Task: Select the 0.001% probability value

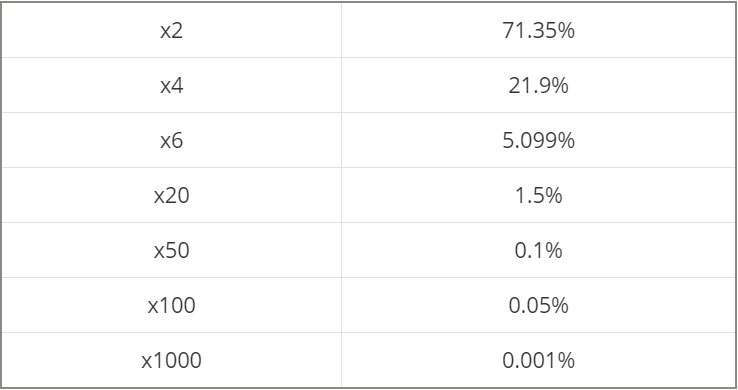Action: [538, 360]
